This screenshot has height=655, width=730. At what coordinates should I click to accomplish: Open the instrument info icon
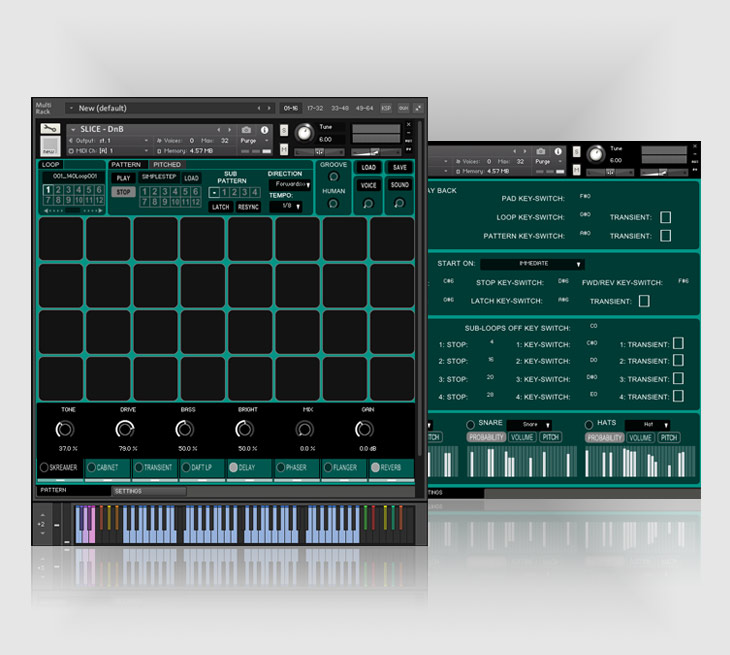tap(265, 130)
